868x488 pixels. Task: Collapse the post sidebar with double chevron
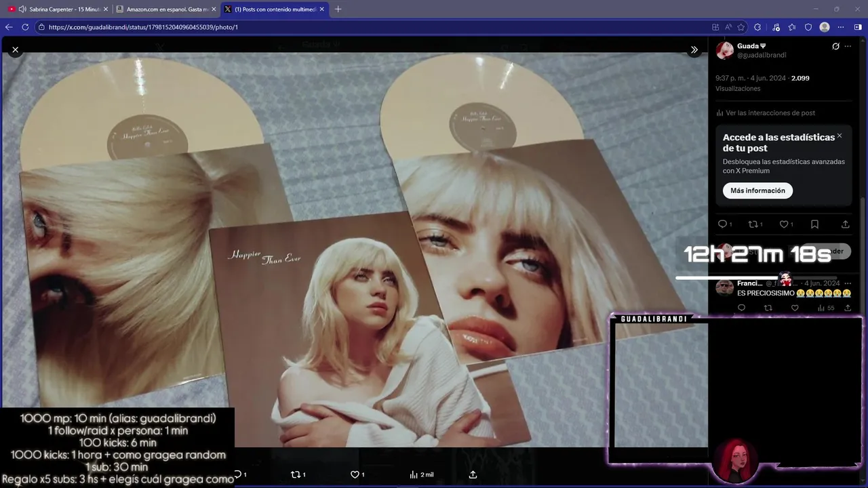click(694, 49)
